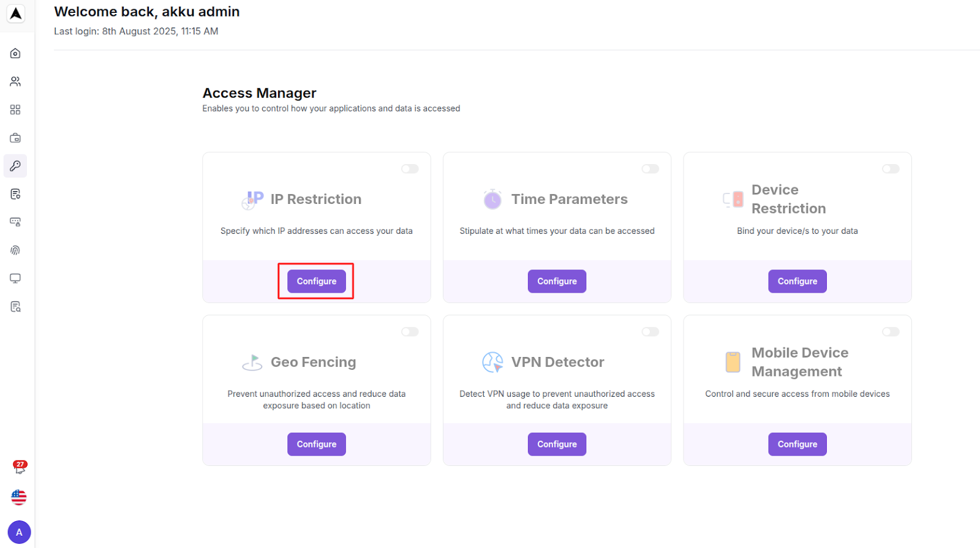Enable the Geo Fencing toggle
This screenshot has height=548, width=980.
point(410,332)
